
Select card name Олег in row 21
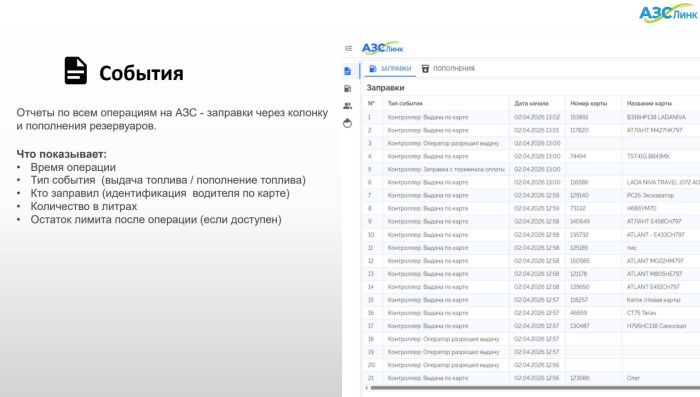pos(633,378)
